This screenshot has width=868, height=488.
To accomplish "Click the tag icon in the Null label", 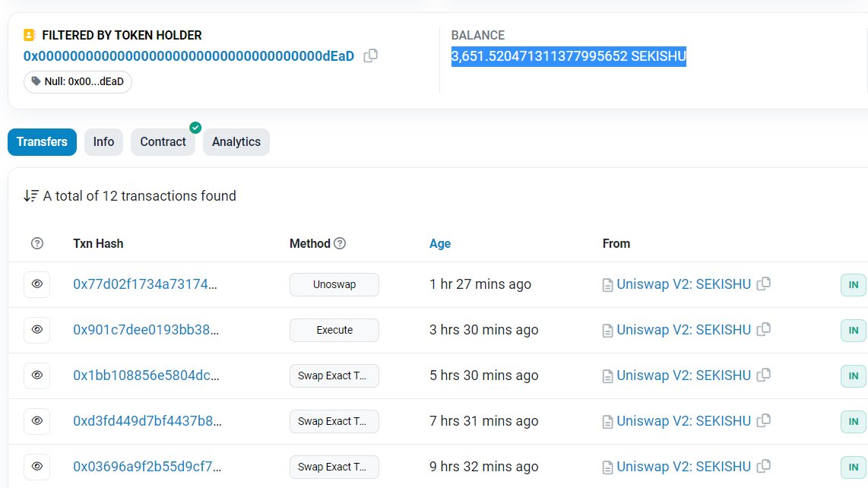I will (36, 81).
